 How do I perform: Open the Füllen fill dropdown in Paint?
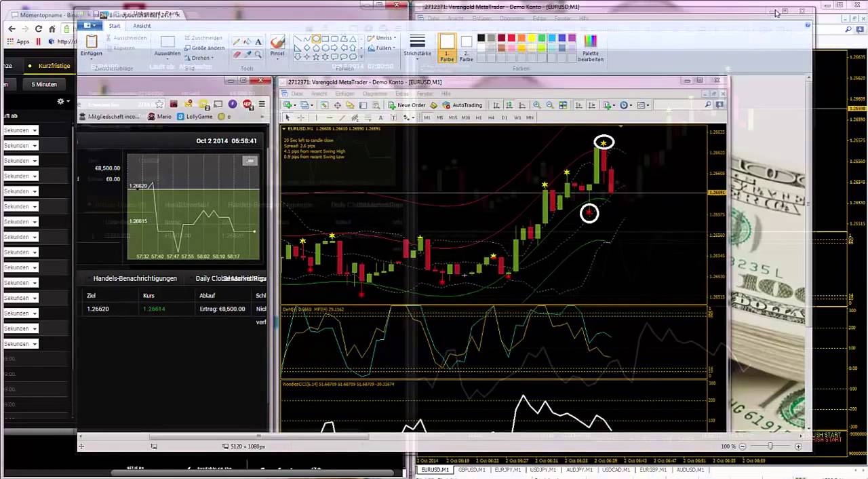coord(382,48)
